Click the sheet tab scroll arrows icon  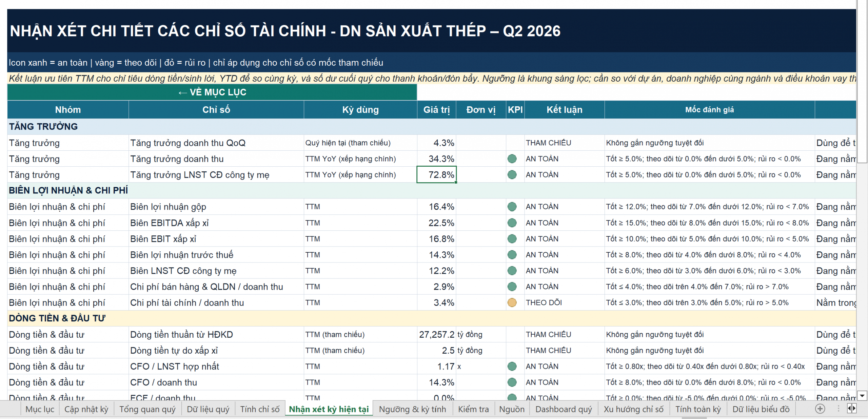pyautogui.click(x=852, y=408)
